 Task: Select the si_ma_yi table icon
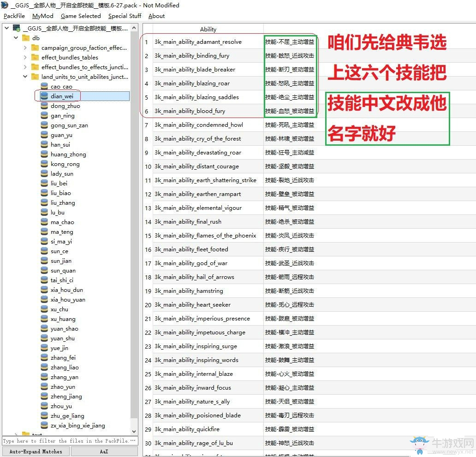pos(44,242)
